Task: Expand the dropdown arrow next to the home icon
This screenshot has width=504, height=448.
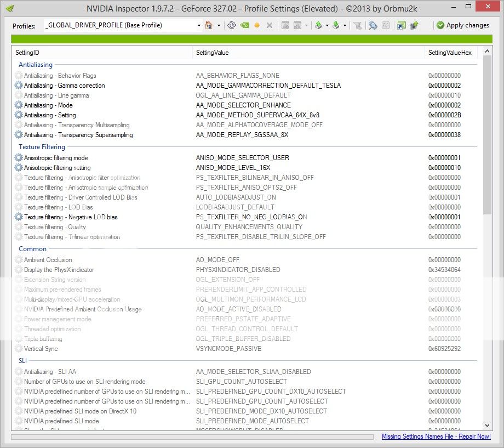Action: 219,25
